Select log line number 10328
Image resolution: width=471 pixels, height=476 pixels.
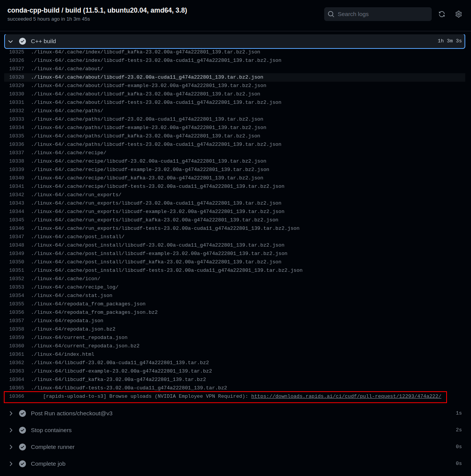coord(16,77)
